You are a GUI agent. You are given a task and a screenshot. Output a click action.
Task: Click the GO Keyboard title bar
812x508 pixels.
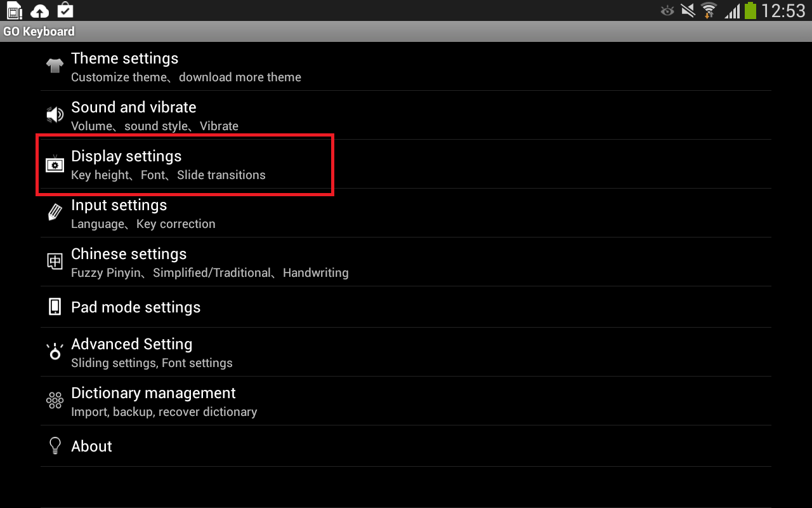tap(39, 31)
